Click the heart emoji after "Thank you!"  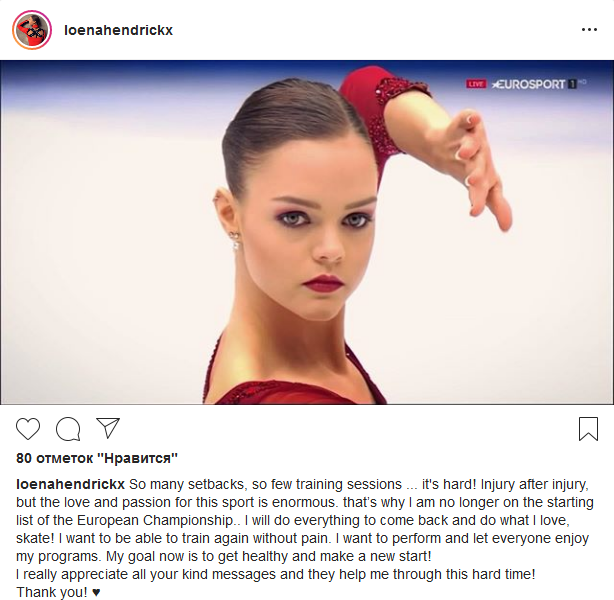96,592
